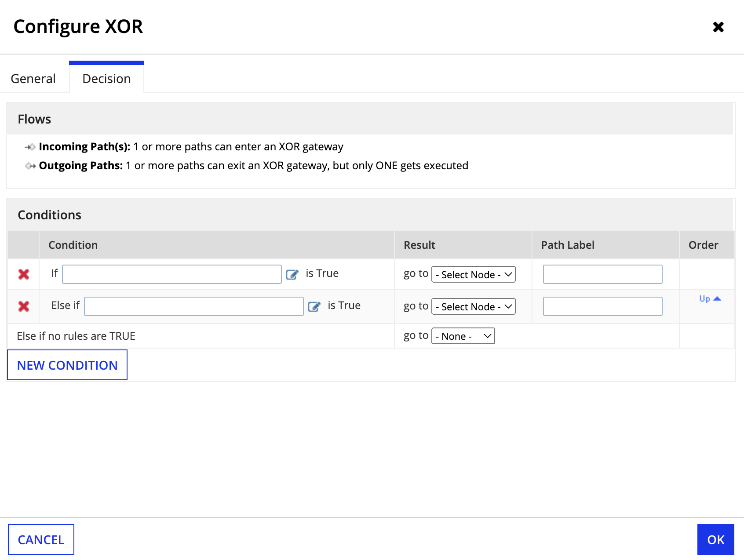
Task: Add a New Condition
Action: [67, 365]
